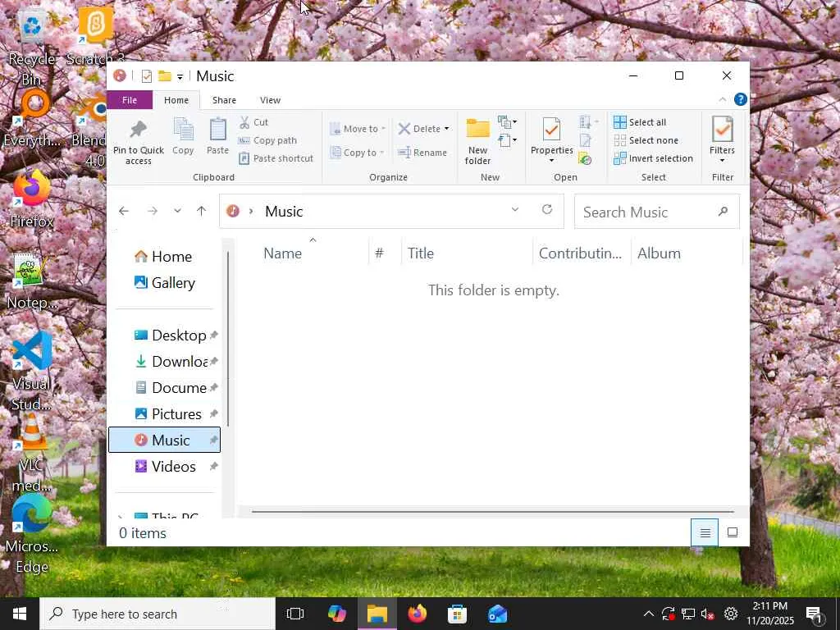Viewport: 840px width, 630px height.
Task: Refresh the Music folder
Action: click(x=547, y=209)
